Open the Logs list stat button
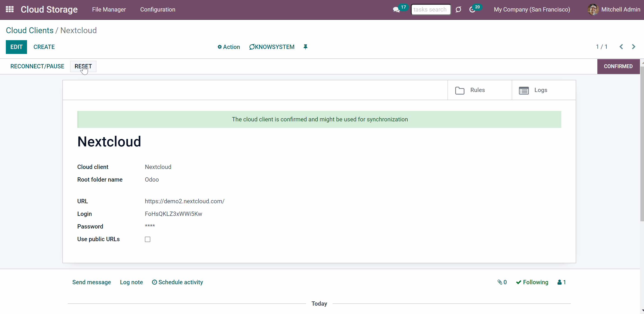644x314 pixels. 544,90
